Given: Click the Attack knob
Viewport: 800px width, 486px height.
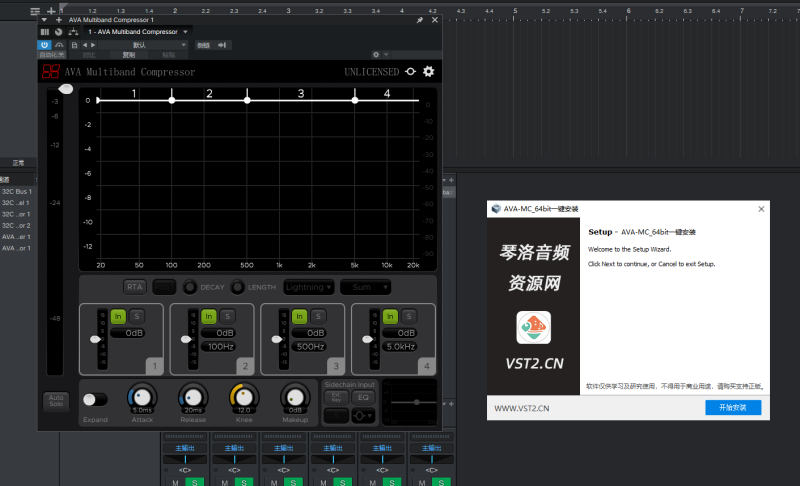Looking at the screenshot, I should click(x=142, y=397).
